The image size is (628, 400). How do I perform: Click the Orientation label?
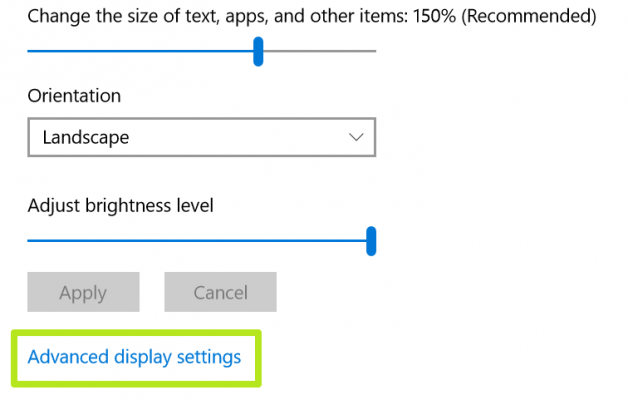coord(74,96)
